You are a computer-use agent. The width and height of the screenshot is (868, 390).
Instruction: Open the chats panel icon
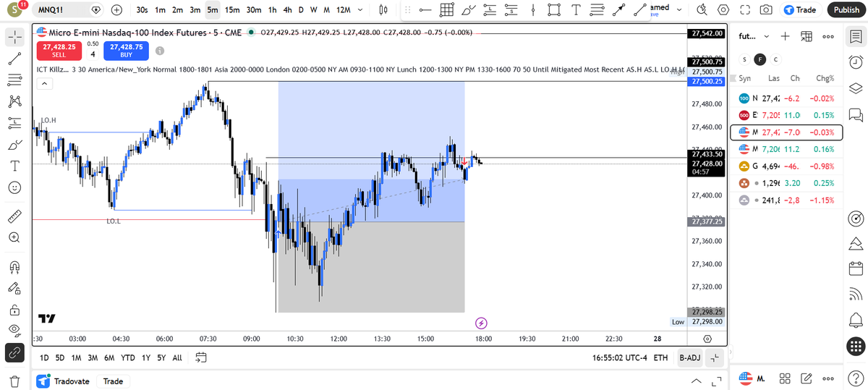tap(855, 114)
